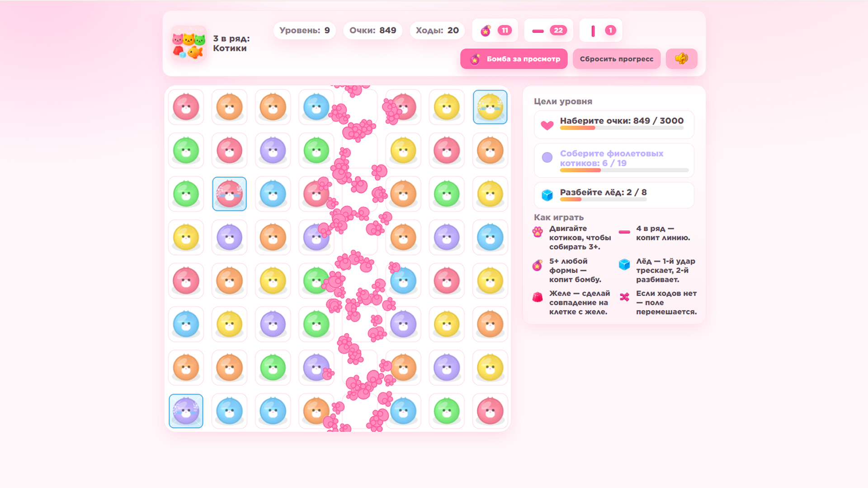Click the 'Уровень: 9' level indicator
Image resolution: width=868 pixels, height=488 pixels.
(304, 30)
